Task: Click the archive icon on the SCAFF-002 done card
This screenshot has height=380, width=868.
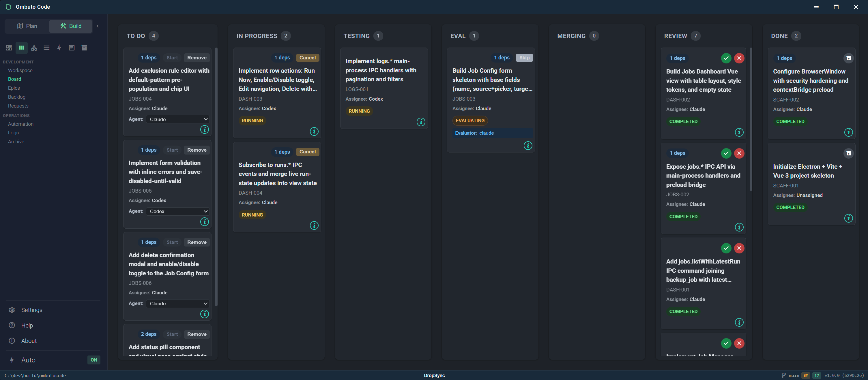Action: 848,58
